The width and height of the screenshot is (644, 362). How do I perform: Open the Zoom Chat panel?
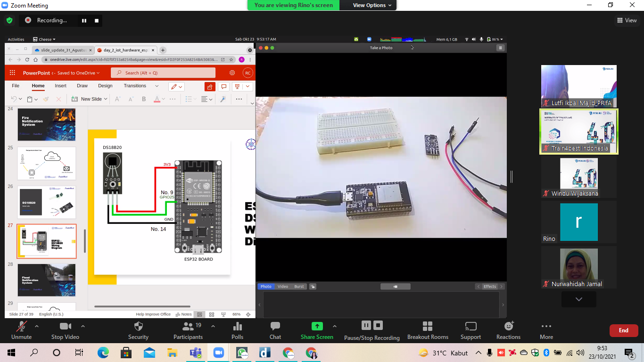275,330
